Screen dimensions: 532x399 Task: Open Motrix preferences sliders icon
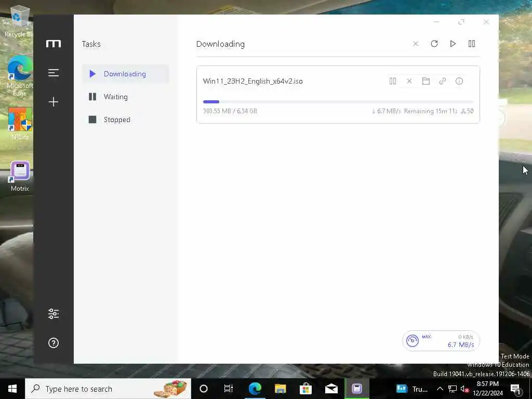click(x=54, y=314)
